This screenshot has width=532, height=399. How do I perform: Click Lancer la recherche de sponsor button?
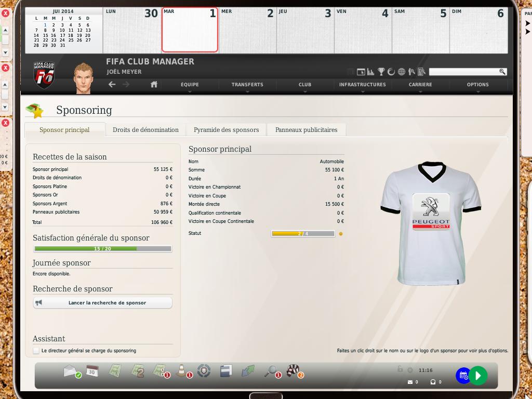pos(102,303)
